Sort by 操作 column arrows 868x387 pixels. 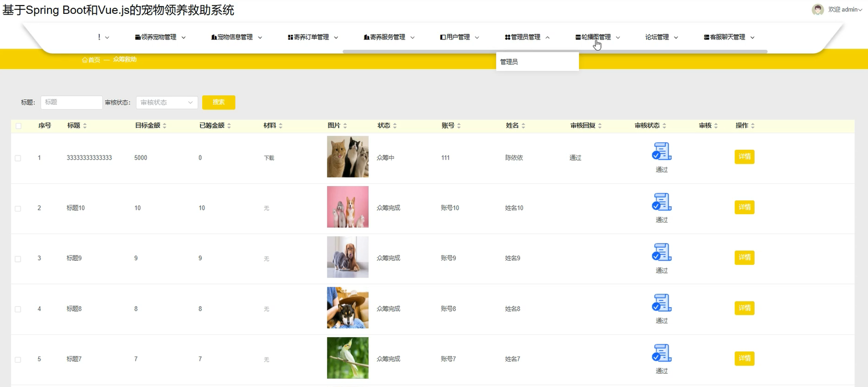tap(753, 126)
